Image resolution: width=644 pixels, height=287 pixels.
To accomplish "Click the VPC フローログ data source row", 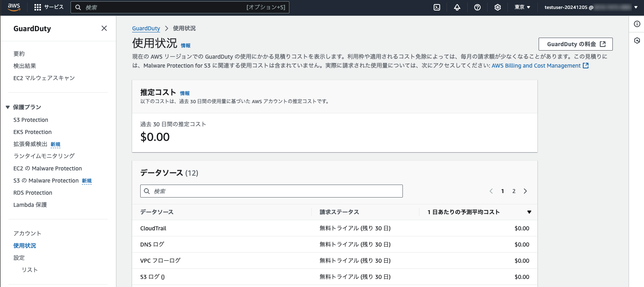I will [x=335, y=261].
